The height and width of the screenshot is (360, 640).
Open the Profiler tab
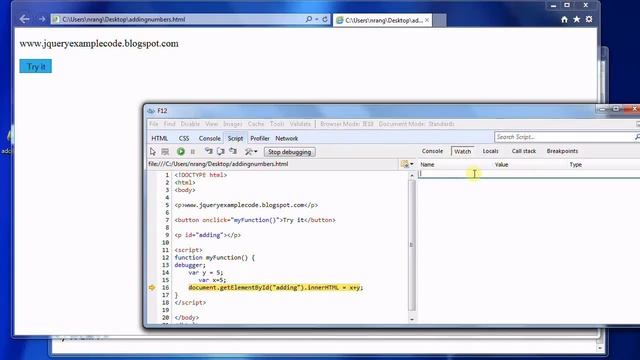click(x=260, y=138)
